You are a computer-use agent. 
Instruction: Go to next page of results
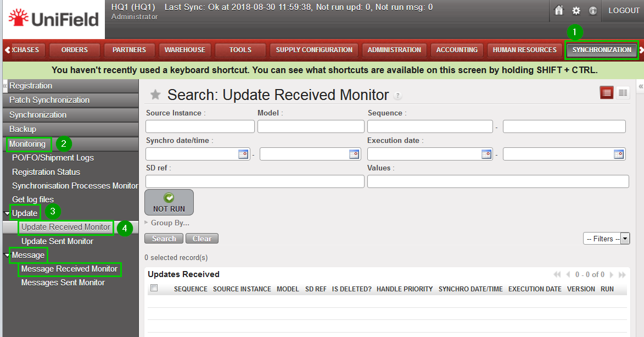click(x=611, y=274)
